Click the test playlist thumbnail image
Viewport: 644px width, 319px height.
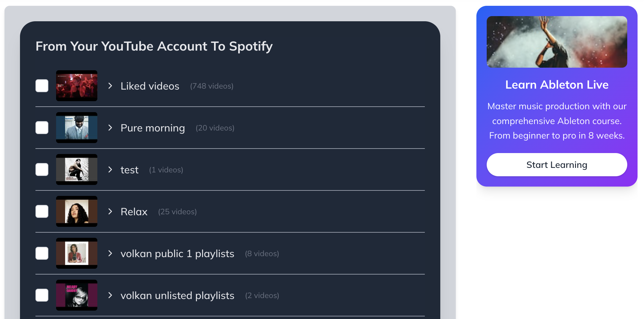coord(77,169)
